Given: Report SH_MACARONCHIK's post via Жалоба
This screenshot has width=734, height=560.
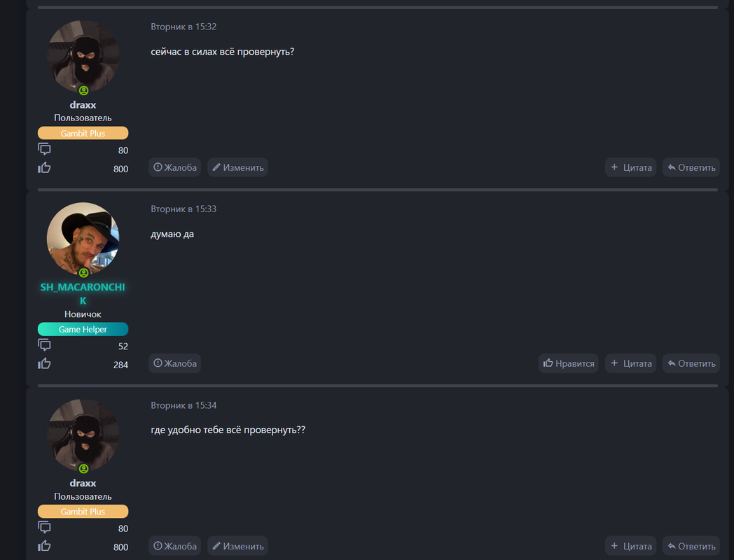Looking at the screenshot, I should (x=174, y=363).
